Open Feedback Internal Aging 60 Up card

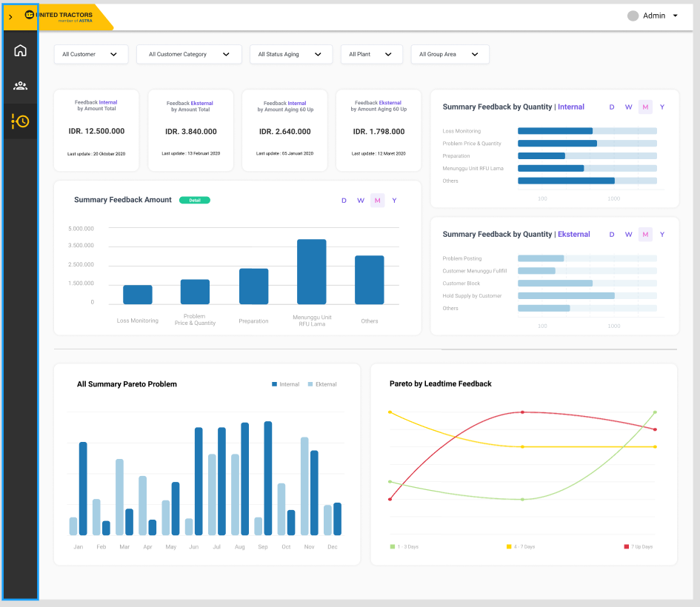(285, 130)
